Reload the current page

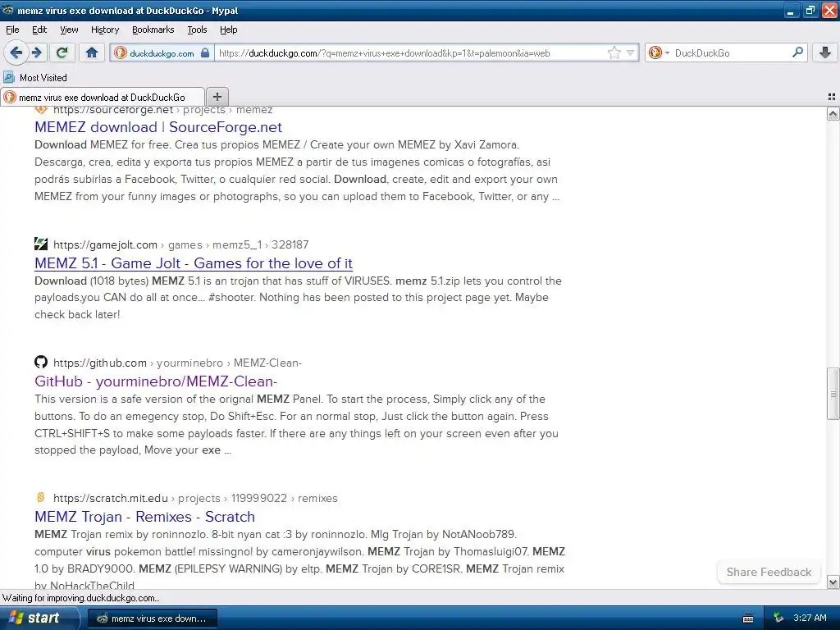tap(62, 52)
